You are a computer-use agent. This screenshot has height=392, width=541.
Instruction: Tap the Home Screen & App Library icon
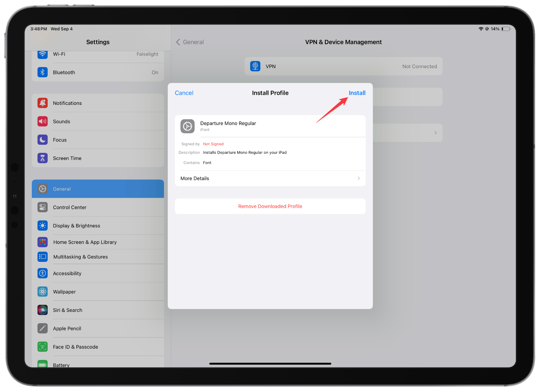(x=43, y=242)
